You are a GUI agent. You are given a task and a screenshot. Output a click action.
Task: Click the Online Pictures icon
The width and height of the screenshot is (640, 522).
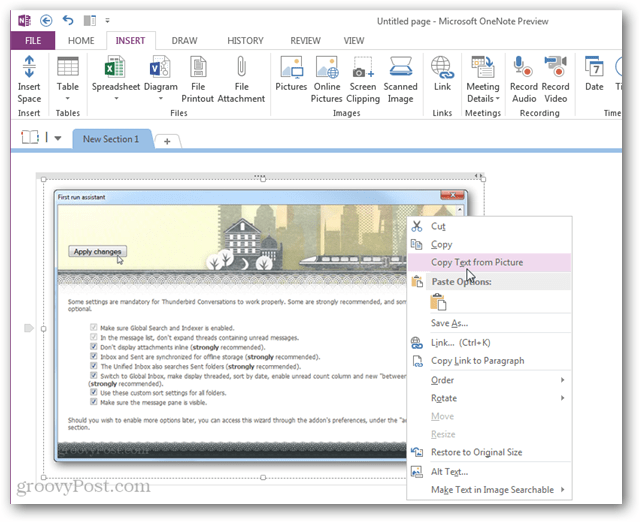click(327, 67)
